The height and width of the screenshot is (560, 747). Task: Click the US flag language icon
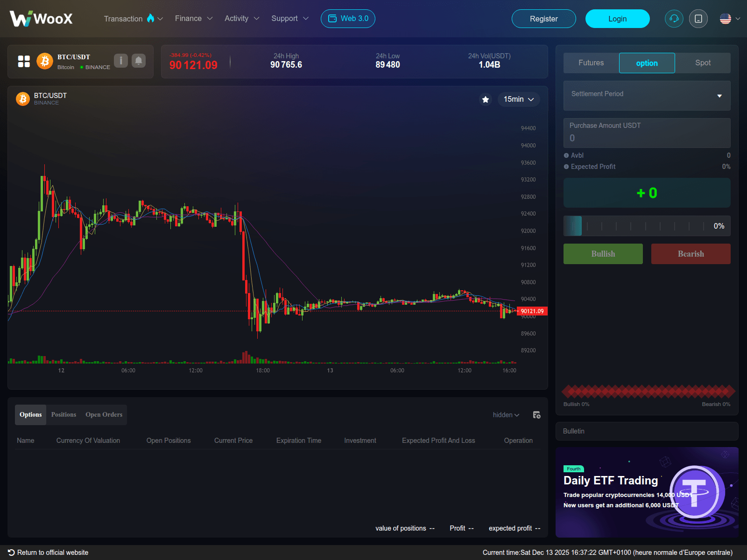(726, 19)
